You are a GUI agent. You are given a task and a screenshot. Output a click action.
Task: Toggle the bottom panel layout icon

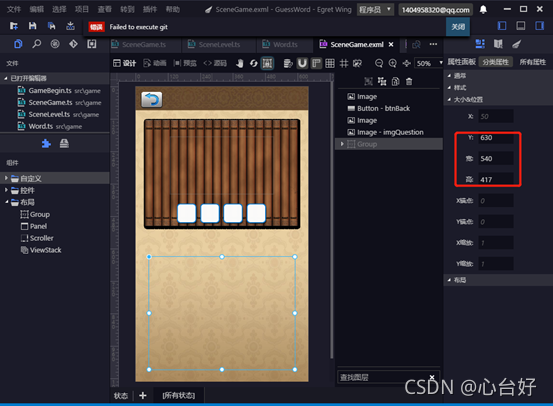click(521, 26)
